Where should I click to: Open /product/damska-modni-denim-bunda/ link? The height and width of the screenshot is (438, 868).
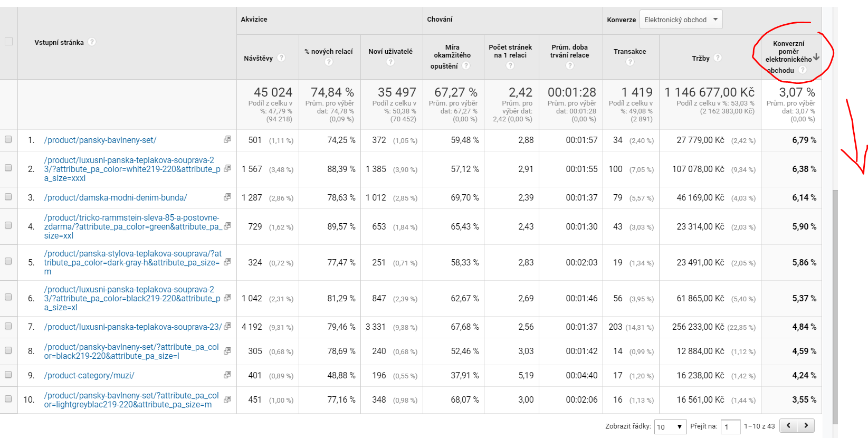pos(116,197)
